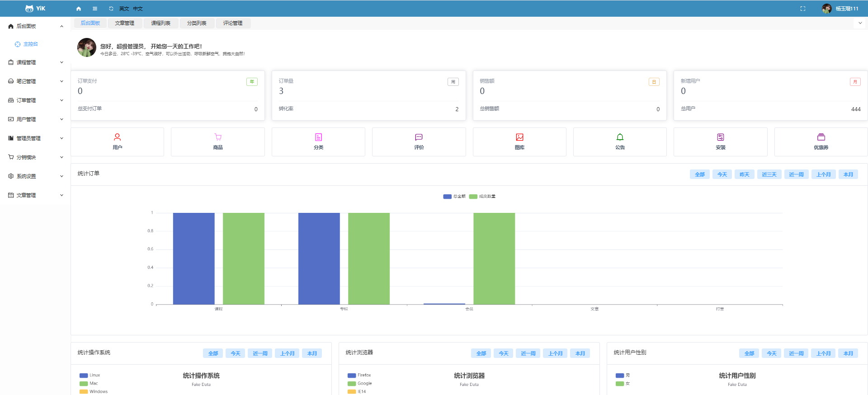
Task: Expand the 分销模块 sidebar menu
Action: click(x=35, y=157)
